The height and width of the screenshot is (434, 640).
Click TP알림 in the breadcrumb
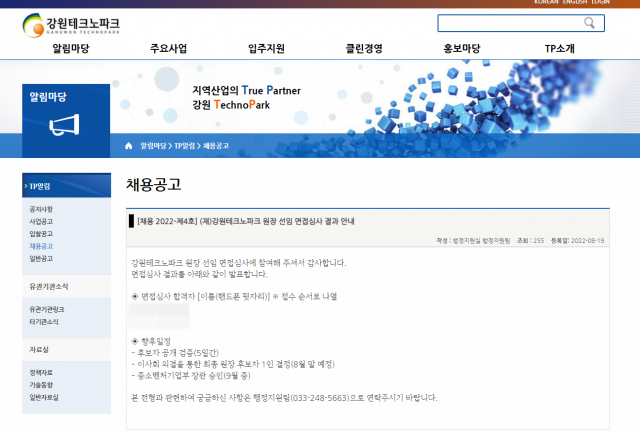(x=184, y=146)
